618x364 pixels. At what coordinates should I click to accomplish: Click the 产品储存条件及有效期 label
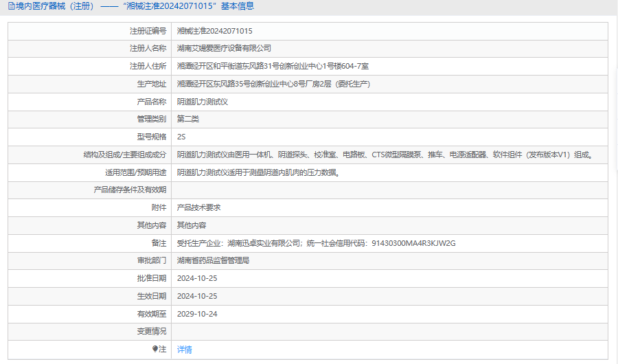(130, 190)
